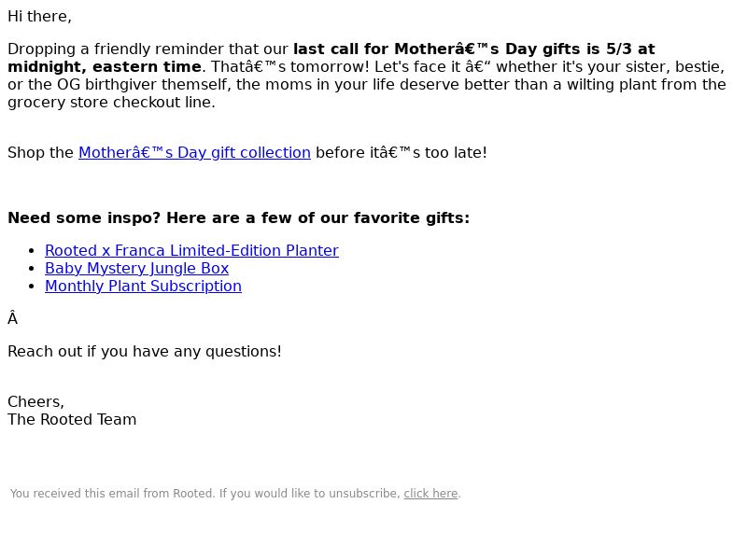Open the Mother's Day gift collection link
Viewport: 747px width, 560px height.
point(194,153)
